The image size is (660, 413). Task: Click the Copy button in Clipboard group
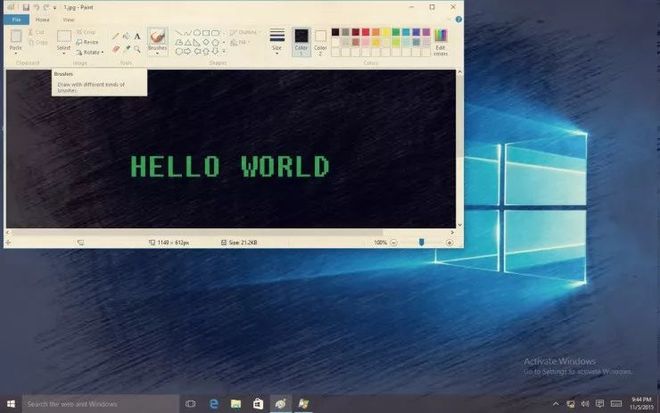tap(38, 43)
